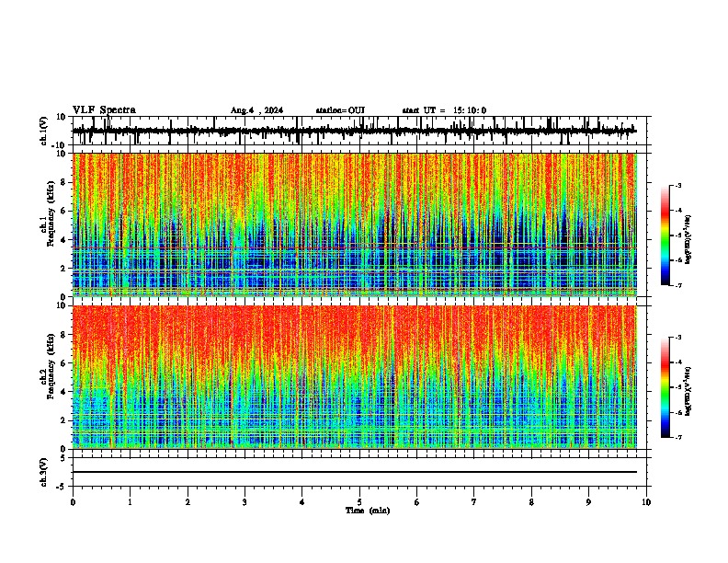This screenshot has height=563, width=728.
Task: Click time axis tick label '0'
Action: click(x=73, y=502)
